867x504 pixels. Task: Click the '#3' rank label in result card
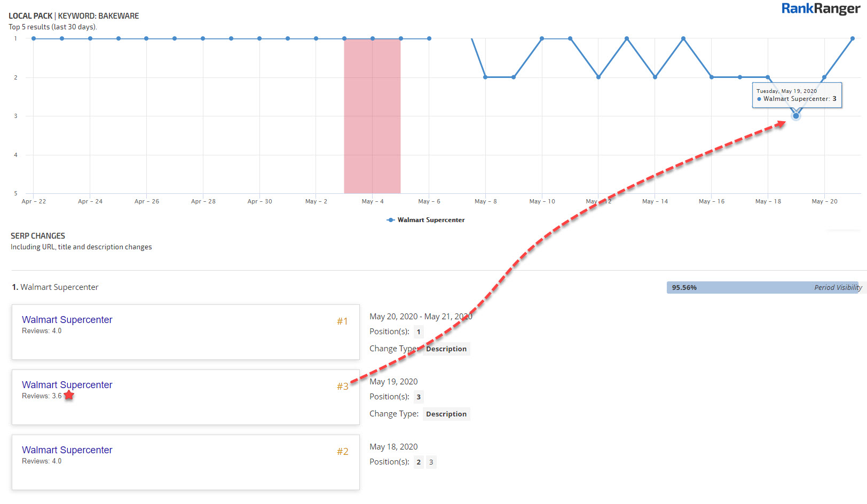pyautogui.click(x=342, y=386)
